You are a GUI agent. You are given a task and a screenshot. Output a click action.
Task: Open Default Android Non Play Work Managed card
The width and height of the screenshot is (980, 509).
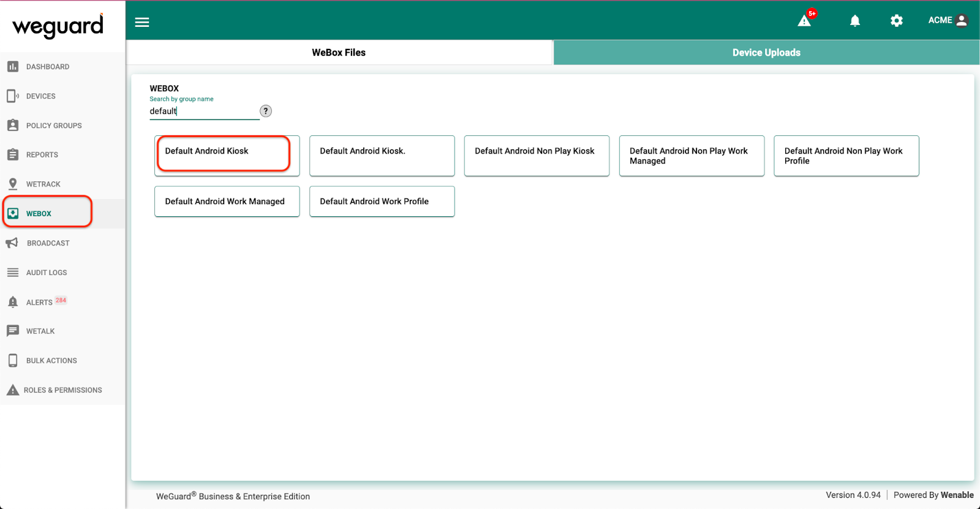pyautogui.click(x=692, y=156)
